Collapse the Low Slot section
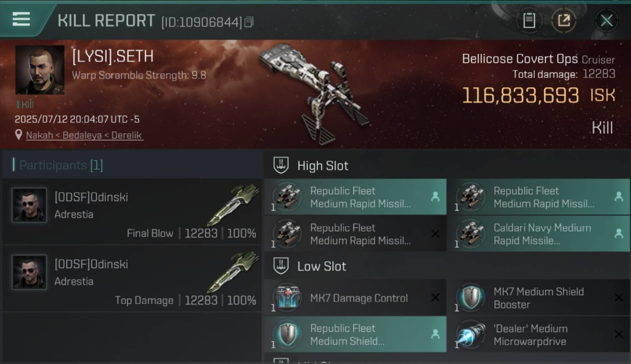Image resolution: width=631 pixels, height=364 pixels. pos(282,266)
